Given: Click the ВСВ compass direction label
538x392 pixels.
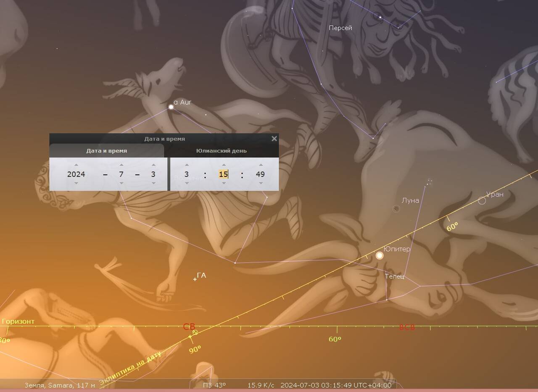Looking at the screenshot, I should (407, 327).
